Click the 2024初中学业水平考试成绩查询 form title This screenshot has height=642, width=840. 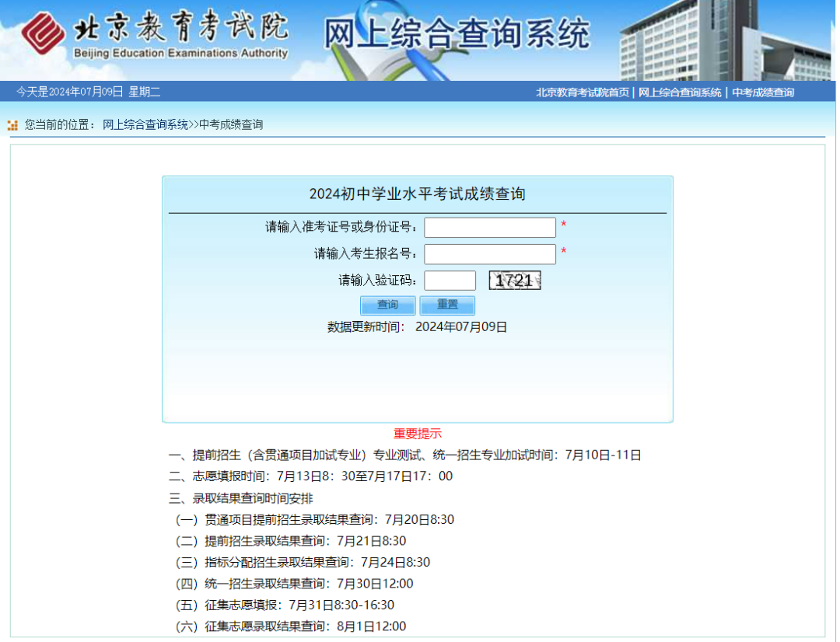tap(417, 194)
